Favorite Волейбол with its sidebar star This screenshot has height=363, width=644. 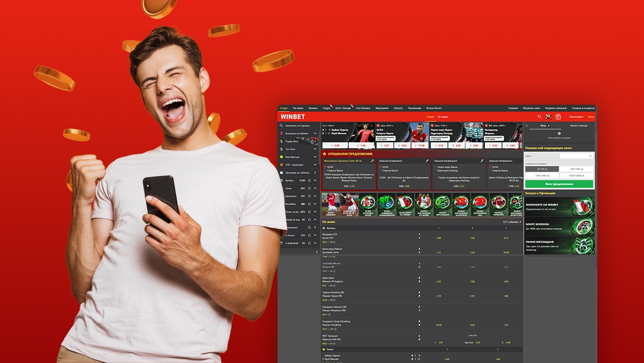(x=310, y=204)
